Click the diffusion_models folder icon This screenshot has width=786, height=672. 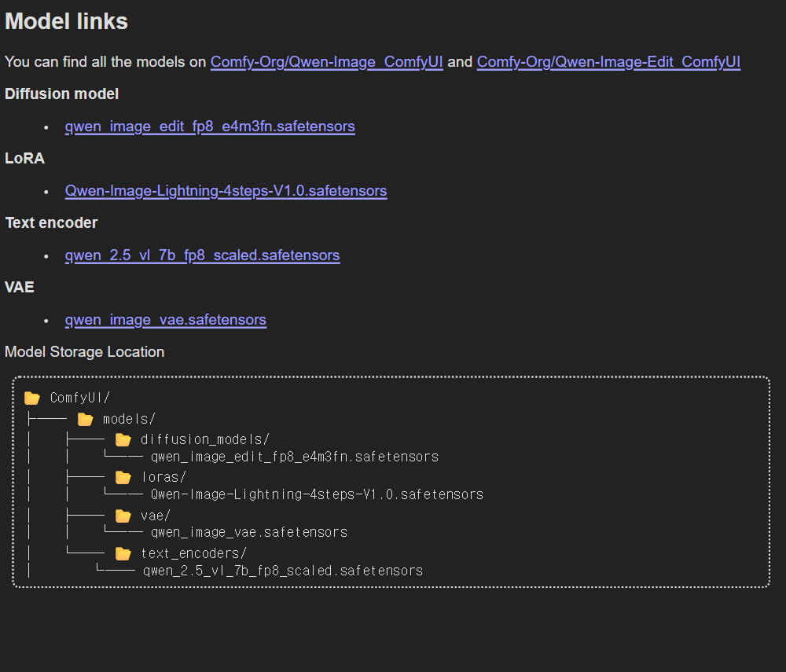123,439
